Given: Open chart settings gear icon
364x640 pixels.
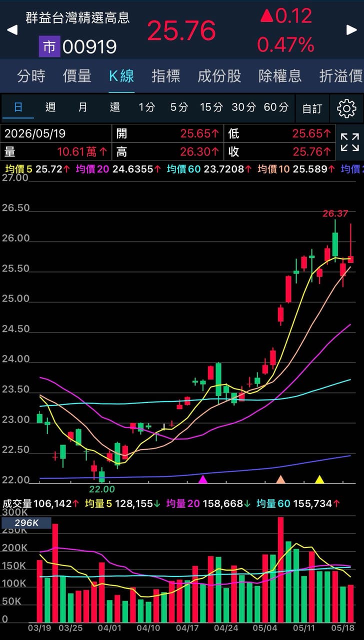Looking at the screenshot, I should pos(346,108).
